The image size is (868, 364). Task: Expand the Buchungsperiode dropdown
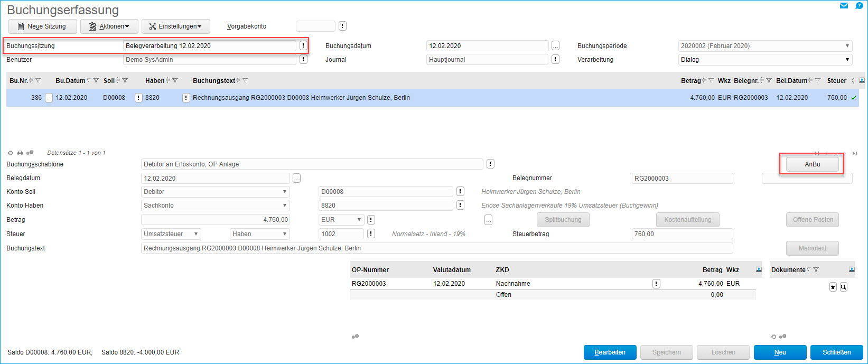[847, 46]
